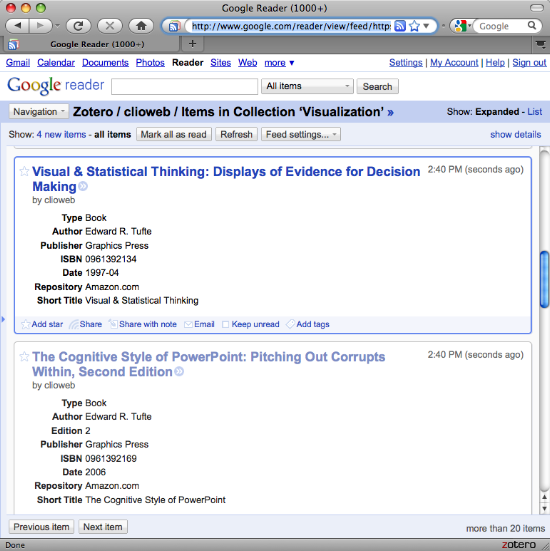Toggle Add star in the item footer
This screenshot has width=550, height=551.
pos(42,324)
